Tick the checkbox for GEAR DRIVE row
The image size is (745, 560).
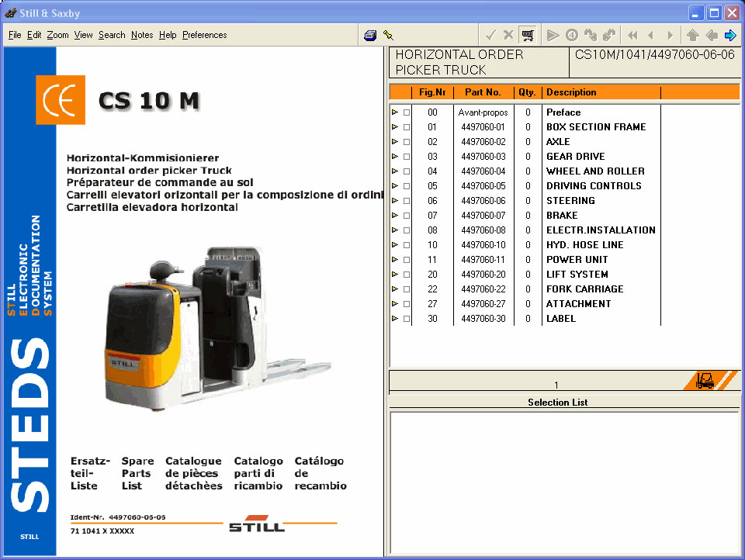(406, 157)
